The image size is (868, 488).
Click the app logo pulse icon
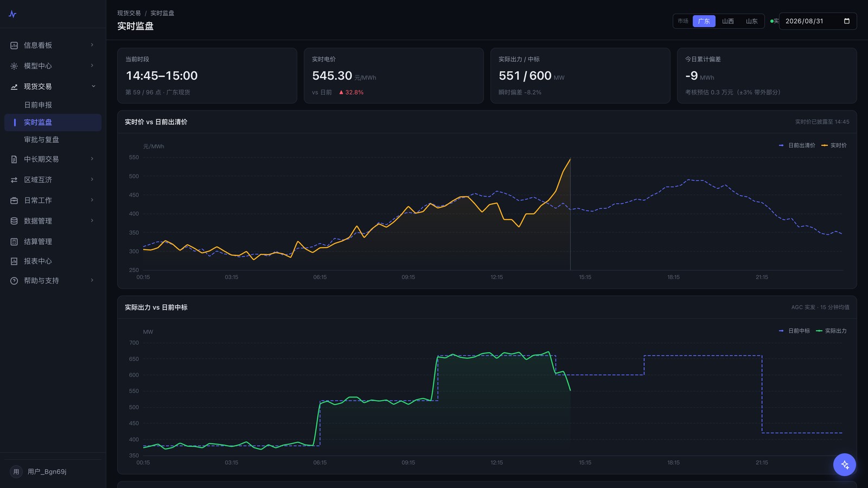pyautogui.click(x=12, y=14)
